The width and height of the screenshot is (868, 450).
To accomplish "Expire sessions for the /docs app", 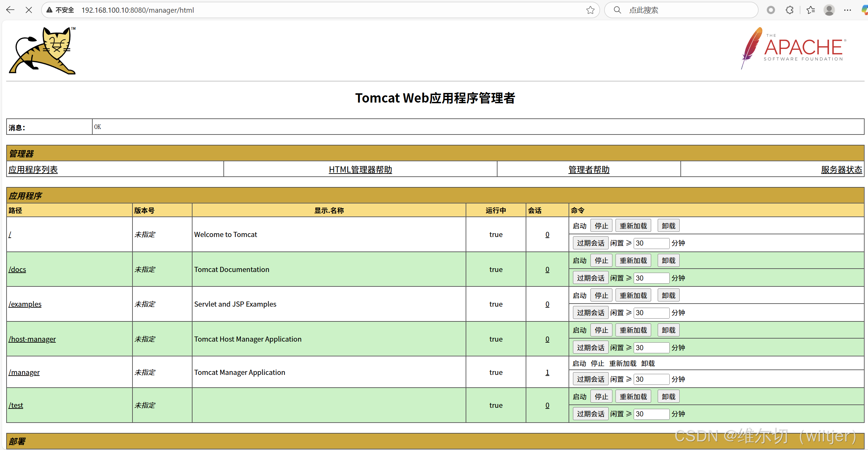I will point(590,278).
